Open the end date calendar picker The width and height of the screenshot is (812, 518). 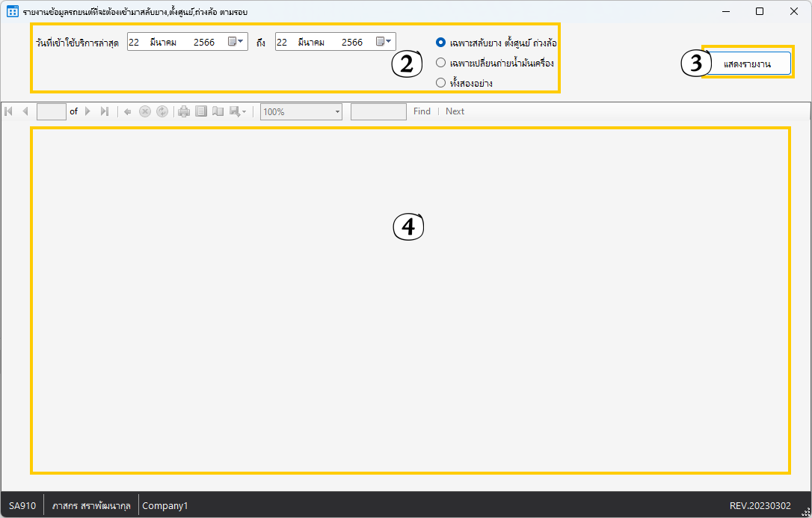[x=384, y=42]
